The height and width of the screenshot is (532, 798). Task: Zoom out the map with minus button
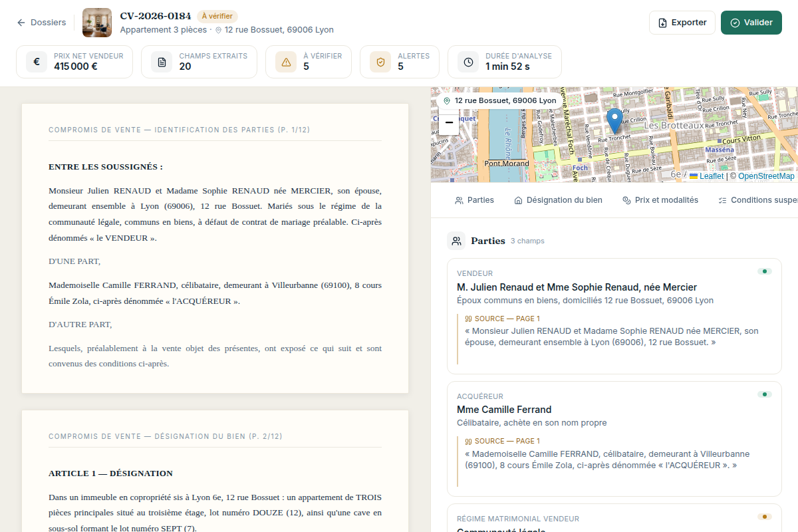(x=449, y=123)
